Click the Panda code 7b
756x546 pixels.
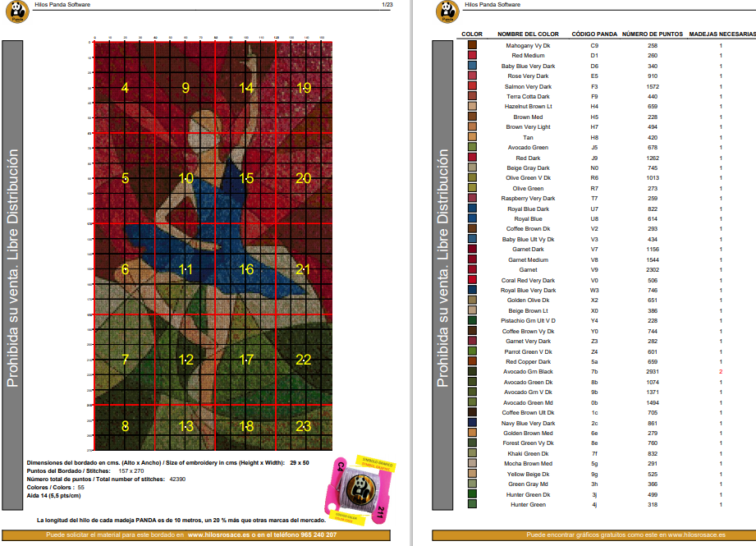click(x=594, y=372)
